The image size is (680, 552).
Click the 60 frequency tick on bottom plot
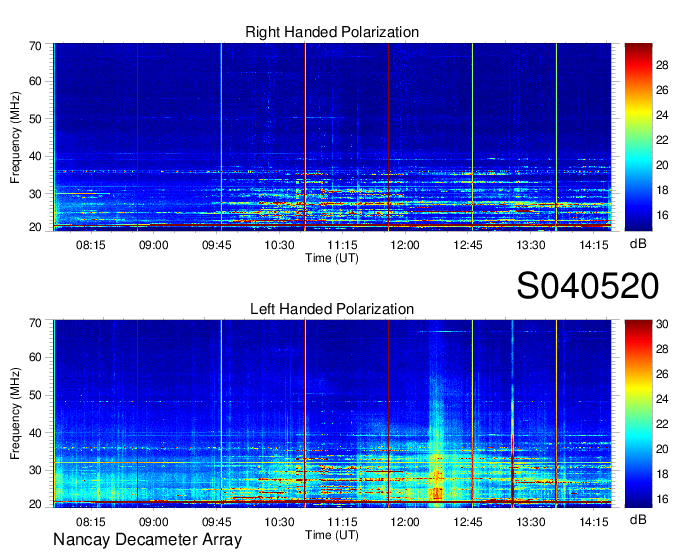[x=35, y=357]
